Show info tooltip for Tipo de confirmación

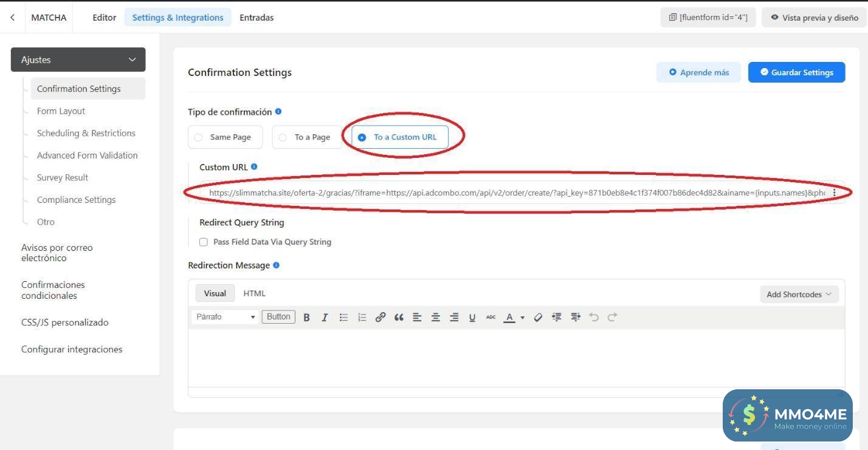coord(278,112)
